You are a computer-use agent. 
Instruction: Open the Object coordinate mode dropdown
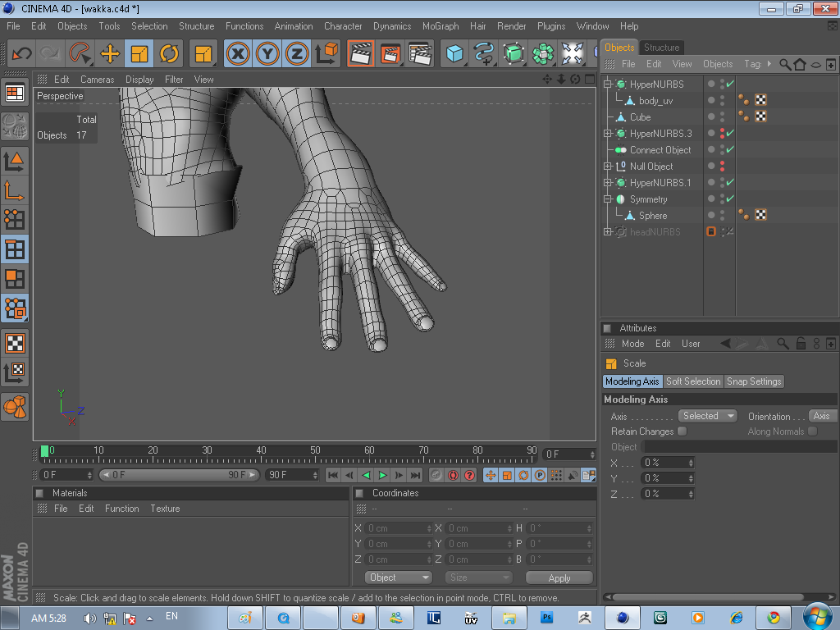pos(398,577)
